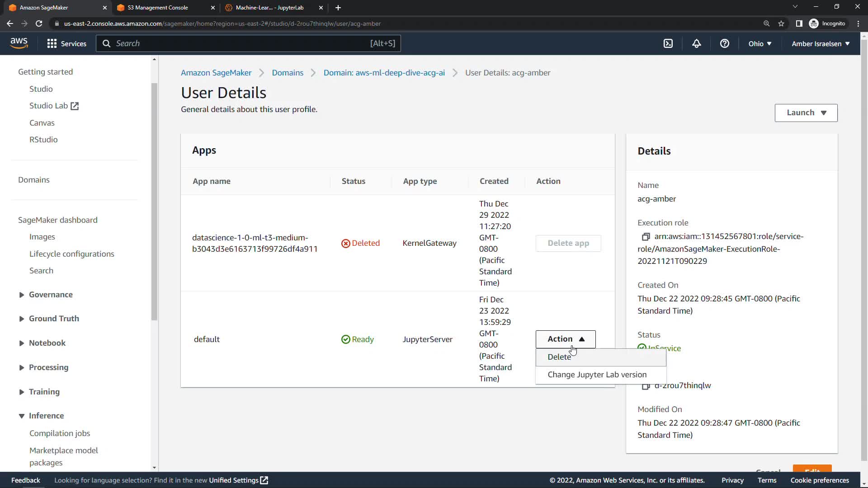Screen dimensions: 868x488
Task: Go to the Domains breadcrumb link
Action: [x=288, y=73]
